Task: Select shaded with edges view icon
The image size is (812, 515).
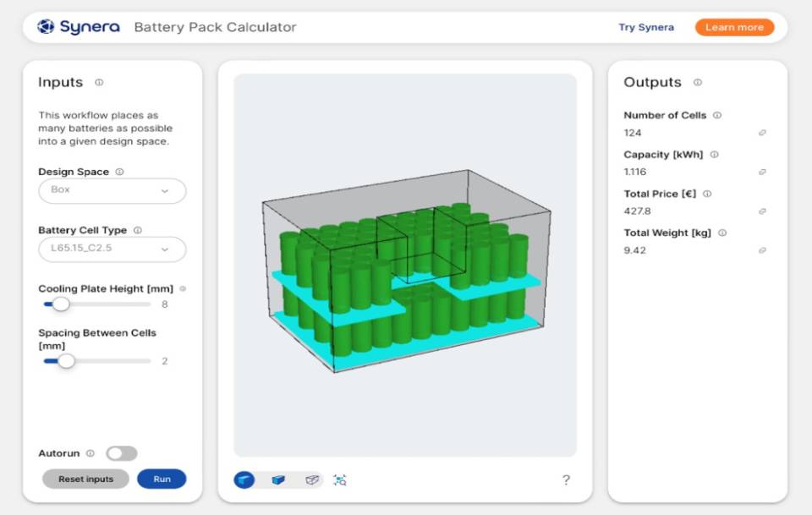Action: [x=278, y=480]
